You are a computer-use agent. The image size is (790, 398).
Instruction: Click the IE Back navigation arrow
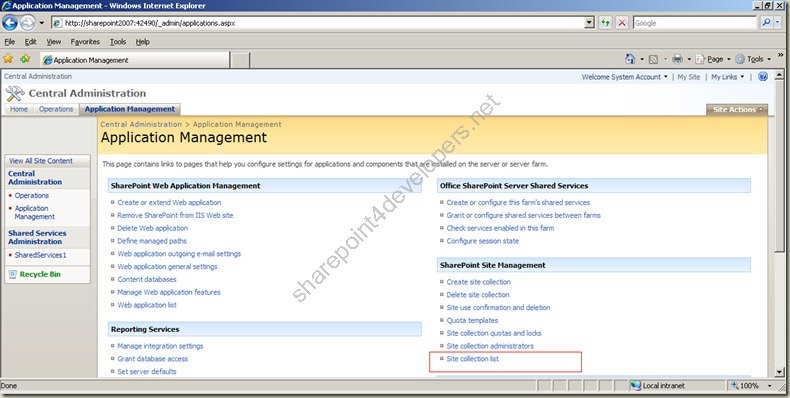coord(10,23)
